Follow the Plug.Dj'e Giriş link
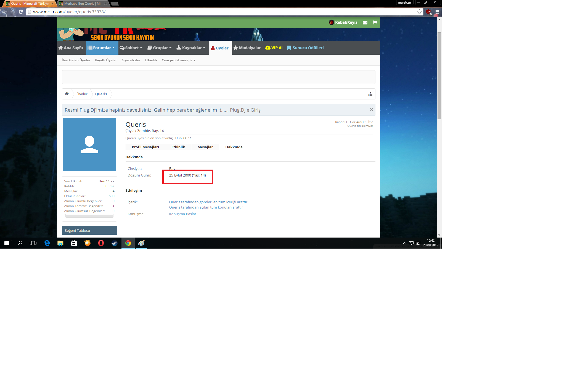 [x=245, y=110]
